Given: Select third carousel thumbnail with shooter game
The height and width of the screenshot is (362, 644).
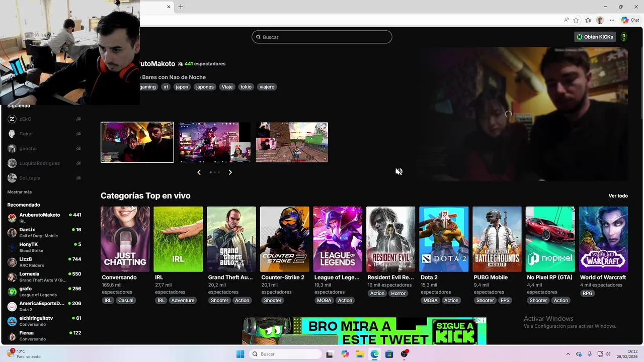Looking at the screenshot, I should (x=292, y=142).
